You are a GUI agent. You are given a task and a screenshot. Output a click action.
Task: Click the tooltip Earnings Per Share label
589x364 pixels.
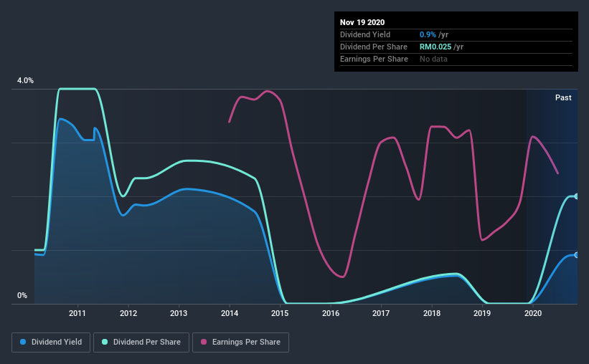click(x=374, y=59)
